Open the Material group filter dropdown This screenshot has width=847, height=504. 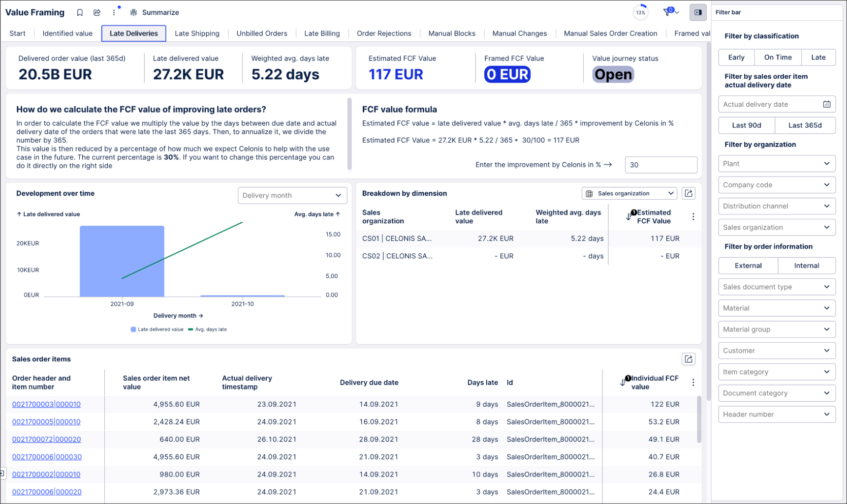pos(777,329)
